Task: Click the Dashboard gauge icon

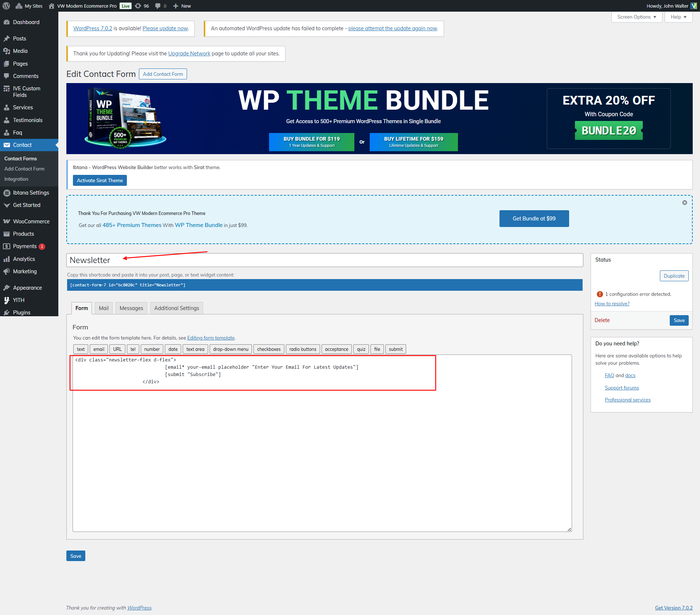Action: pos(7,22)
